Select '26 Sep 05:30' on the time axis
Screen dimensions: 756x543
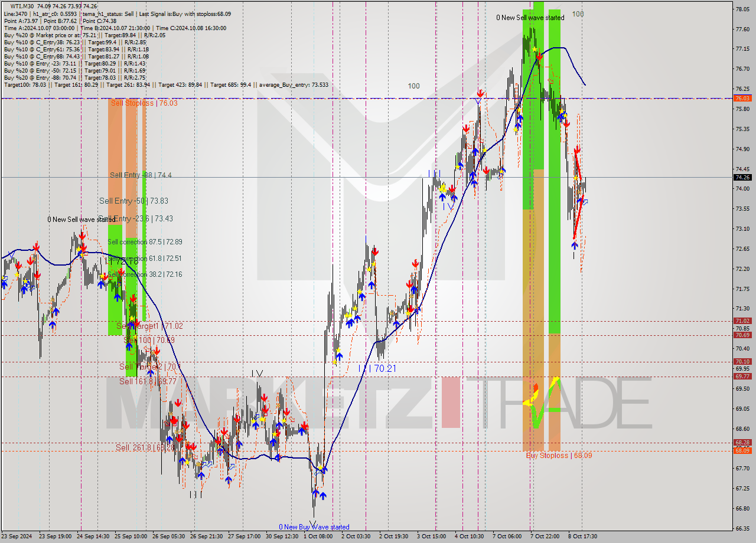point(168,537)
